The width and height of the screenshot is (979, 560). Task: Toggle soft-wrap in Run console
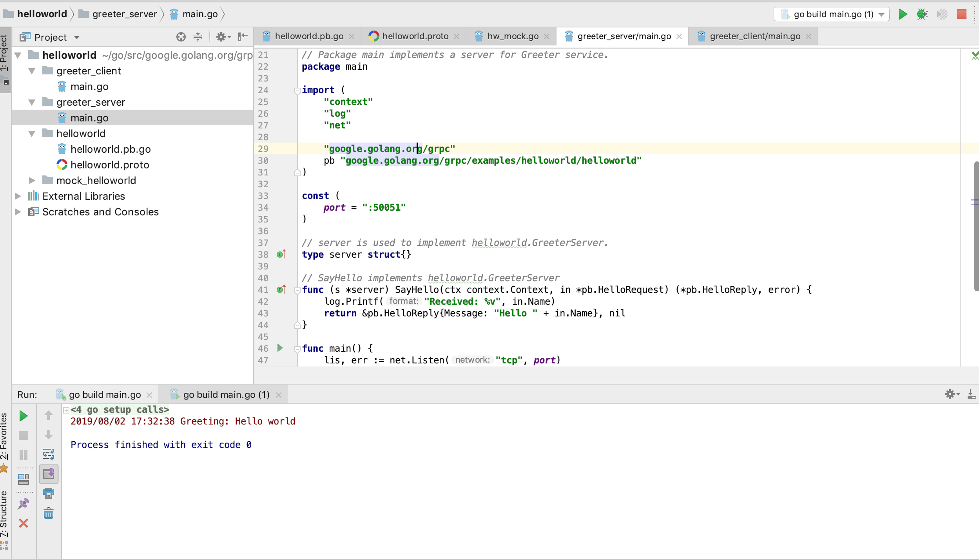pos(49,454)
